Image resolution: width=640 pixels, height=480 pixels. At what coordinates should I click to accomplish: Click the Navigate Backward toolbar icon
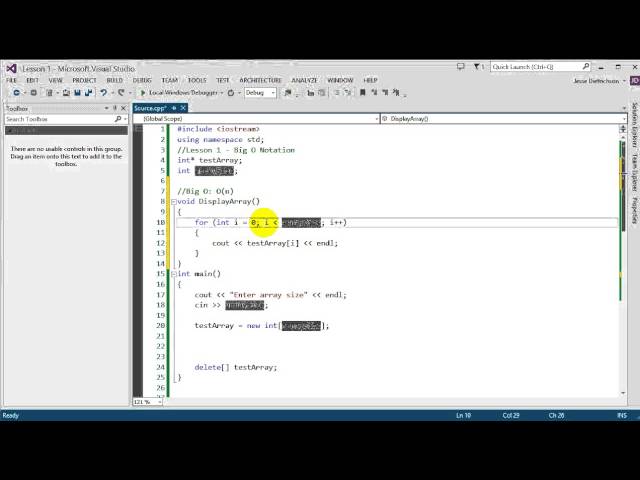click(x=16, y=93)
